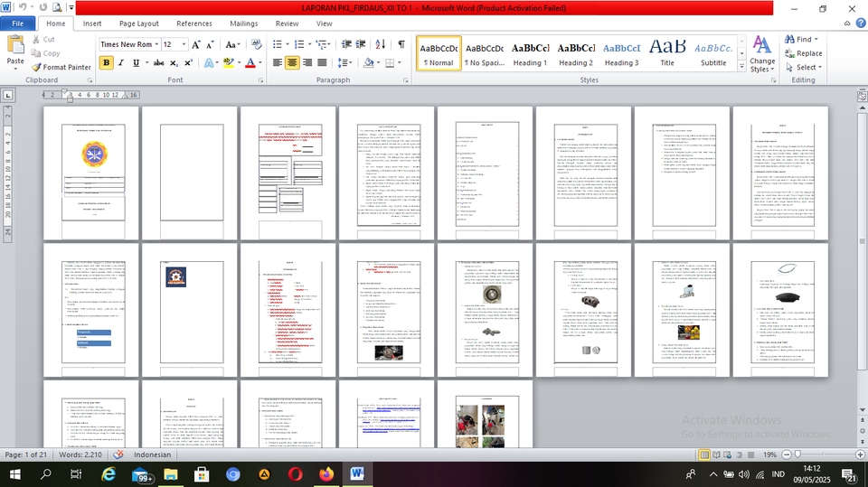This screenshot has width=868, height=487.
Task: Click the Word Help question mark
Action: (860, 23)
